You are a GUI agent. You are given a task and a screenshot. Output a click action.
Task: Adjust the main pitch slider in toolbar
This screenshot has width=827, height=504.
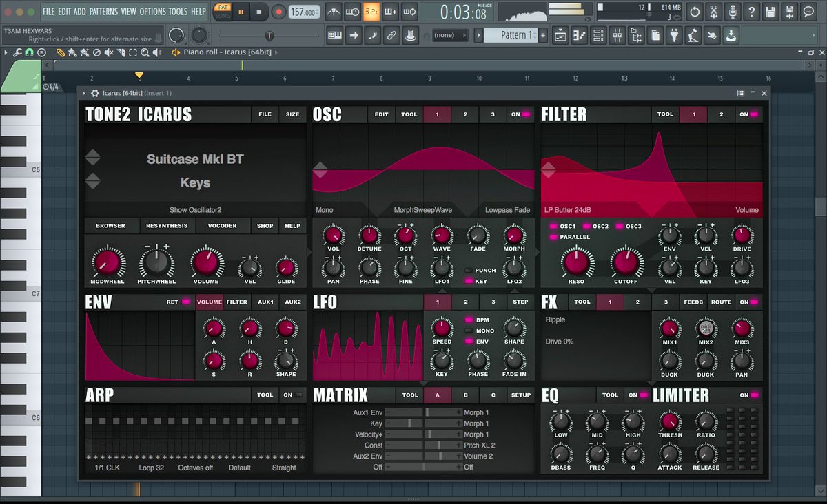269,35
